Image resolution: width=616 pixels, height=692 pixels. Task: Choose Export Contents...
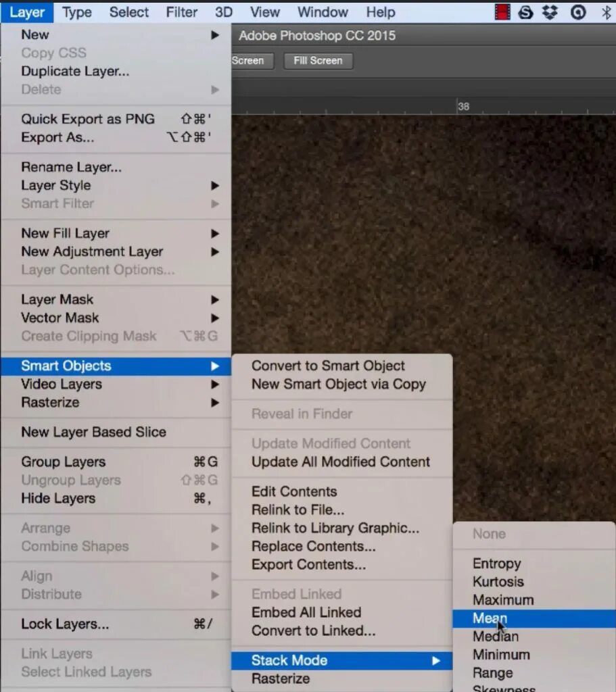pyautogui.click(x=341, y=564)
